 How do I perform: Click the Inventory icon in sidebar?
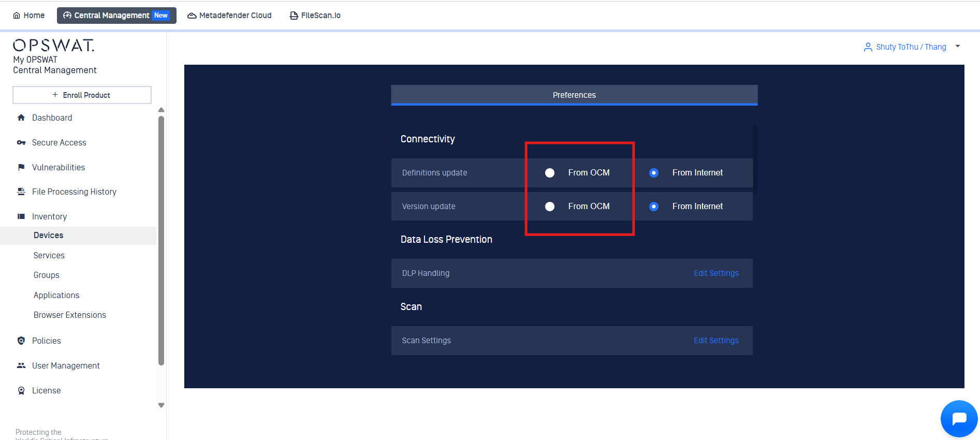[21, 216]
